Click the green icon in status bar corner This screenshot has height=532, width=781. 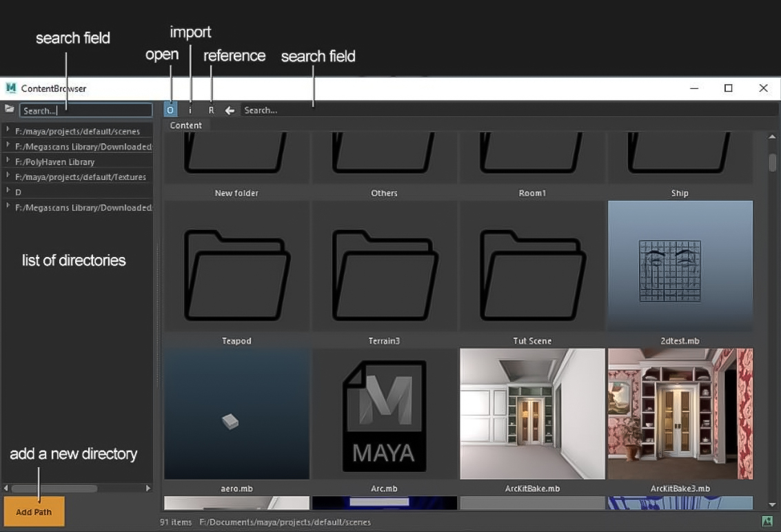(x=767, y=522)
